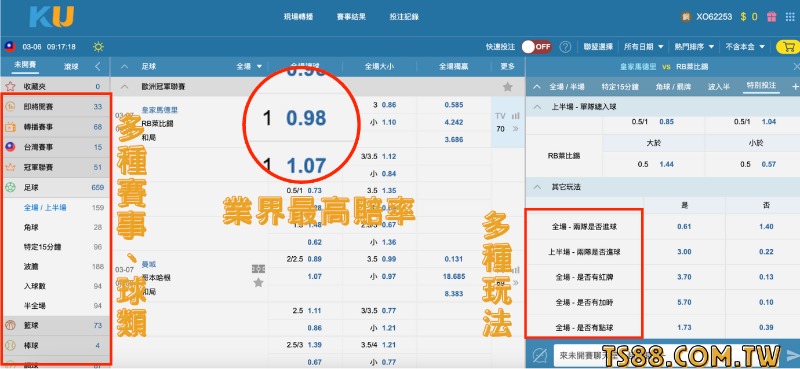The image size is (800, 369).
Task: Open the 特定15分鐘 tab in right panel
Action: coord(620,87)
